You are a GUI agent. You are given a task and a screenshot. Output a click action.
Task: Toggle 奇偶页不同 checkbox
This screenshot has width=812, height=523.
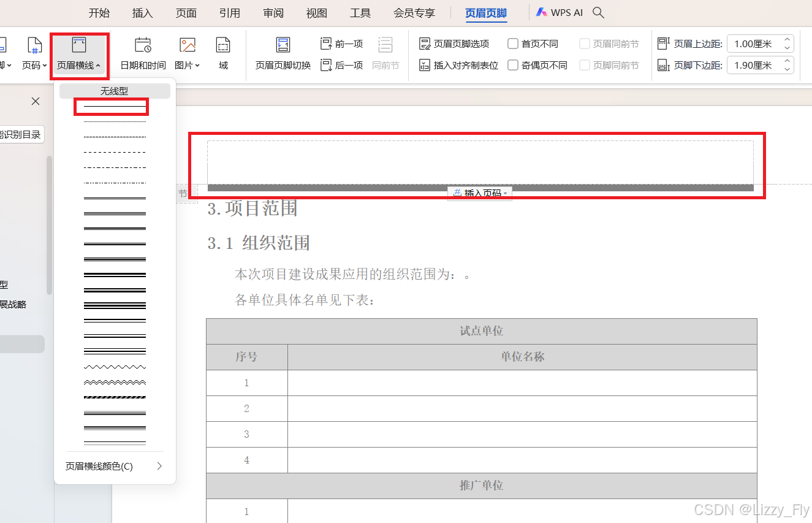pyautogui.click(x=513, y=65)
